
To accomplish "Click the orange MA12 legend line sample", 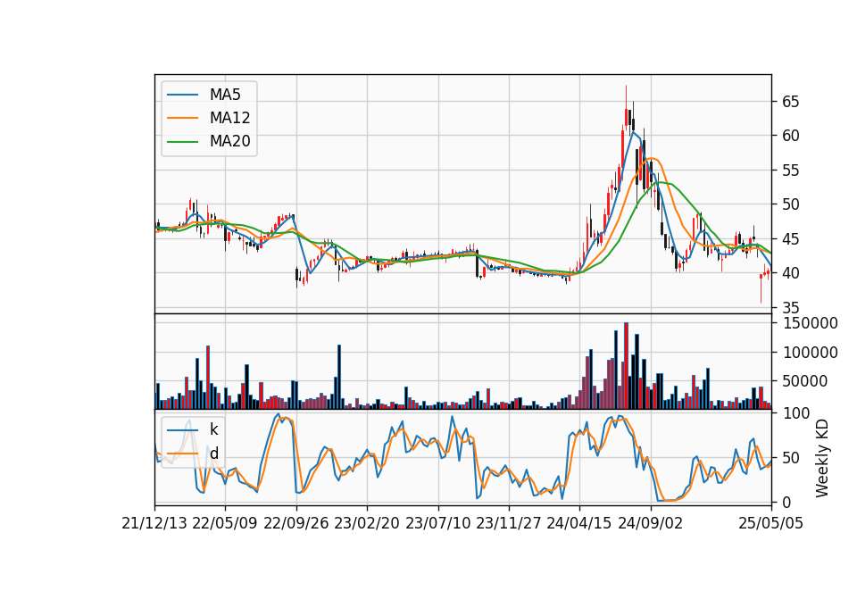I will tap(182, 118).
